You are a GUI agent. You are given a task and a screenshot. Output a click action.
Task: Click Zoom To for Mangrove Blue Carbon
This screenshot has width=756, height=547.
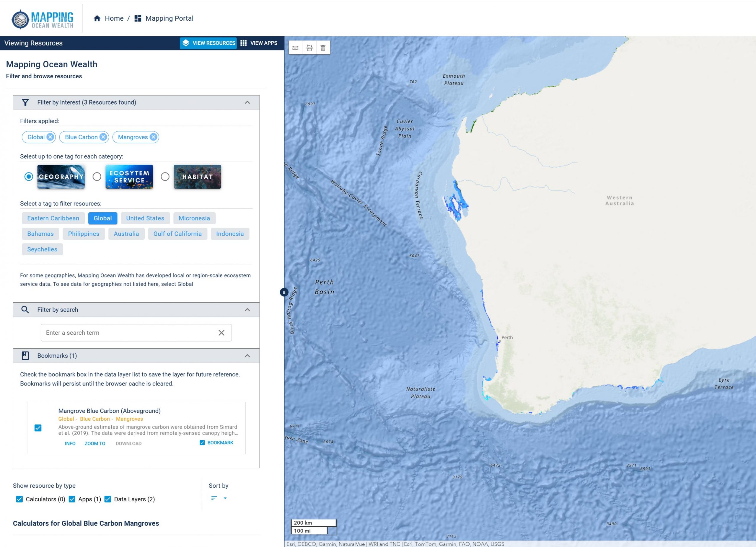[95, 443]
